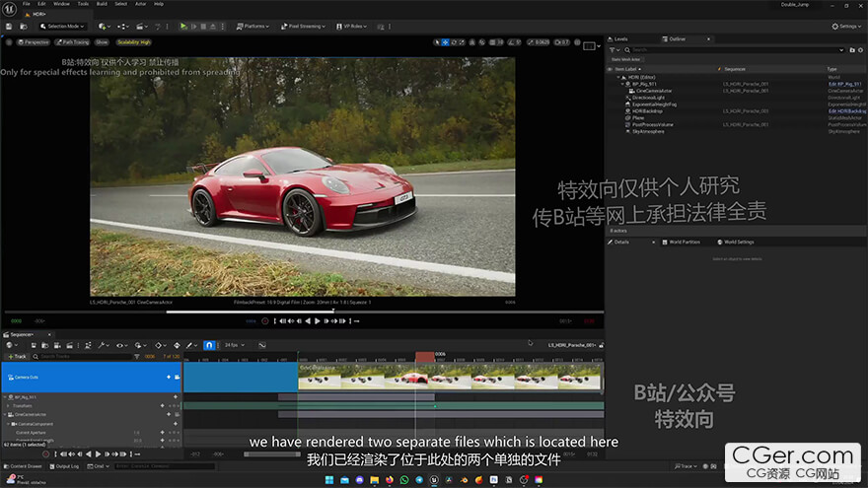This screenshot has height=488, width=868.
Task: Click the Perspective viewport button
Action: (34, 42)
